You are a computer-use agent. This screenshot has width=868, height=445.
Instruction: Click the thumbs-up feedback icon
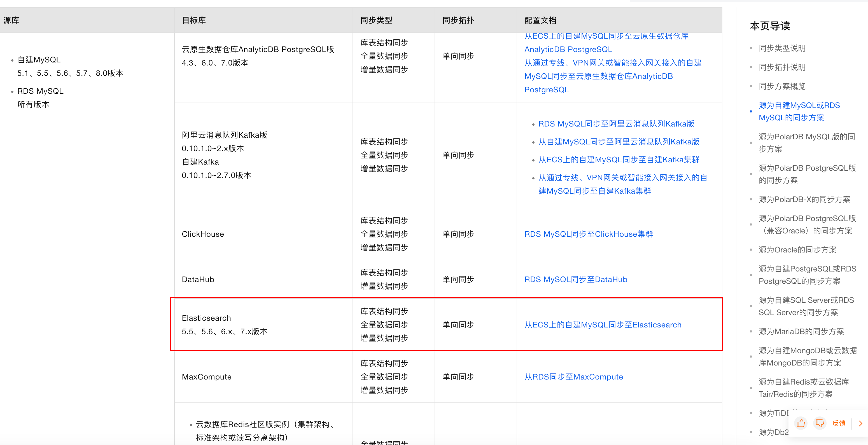click(x=801, y=423)
